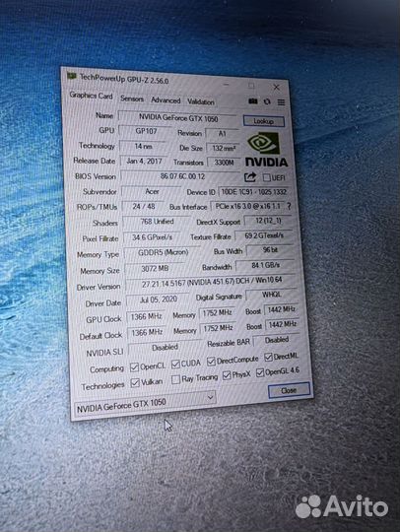
Task: Click the Bus Interface question mark
Action: (x=289, y=206)
